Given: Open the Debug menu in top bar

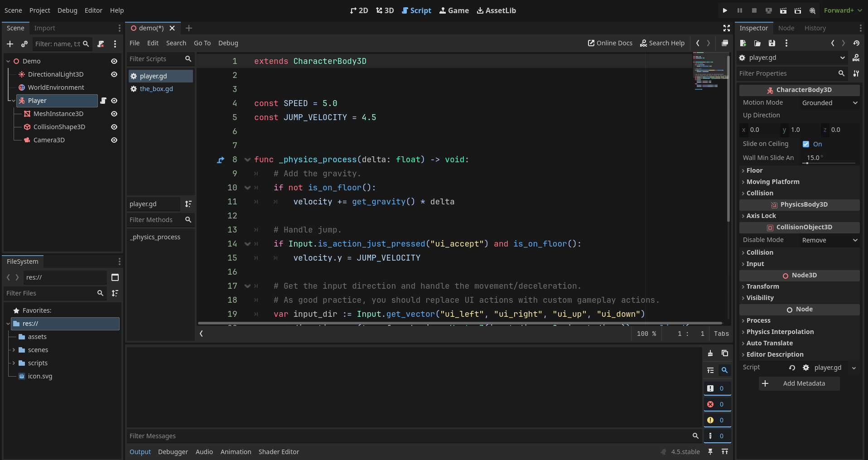Looking at the screenshot, I should [x=67, y=10].
